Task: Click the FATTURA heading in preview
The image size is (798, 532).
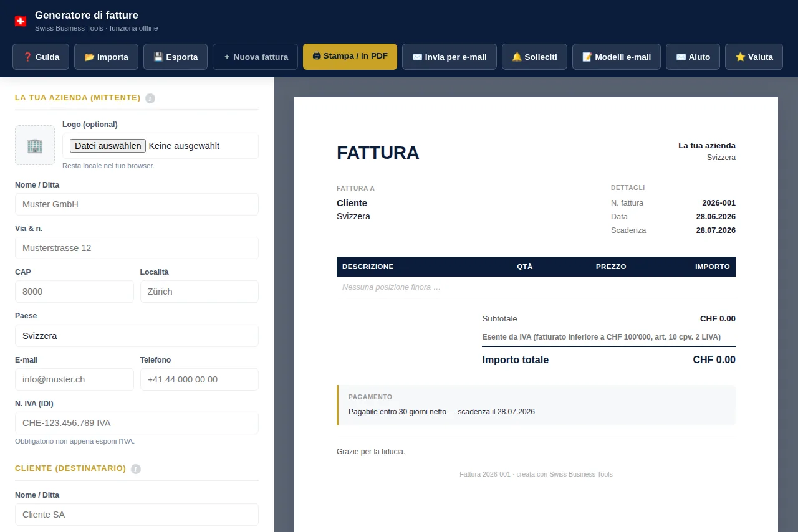Action: (378, 153)
